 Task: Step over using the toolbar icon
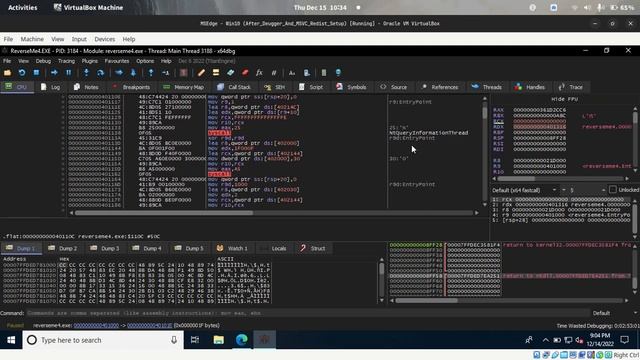pos(100,73)
